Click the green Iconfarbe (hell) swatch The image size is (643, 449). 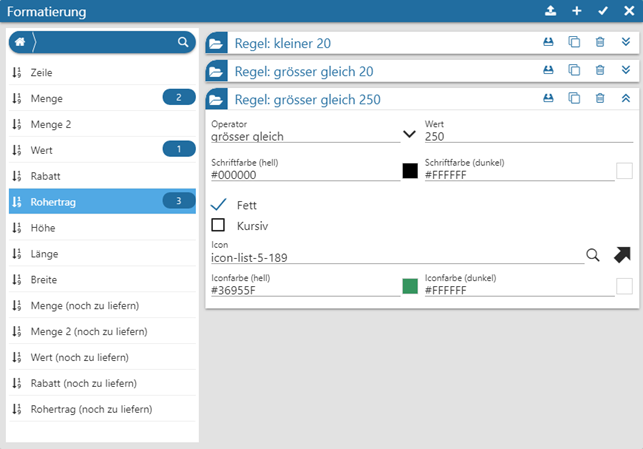409,287
